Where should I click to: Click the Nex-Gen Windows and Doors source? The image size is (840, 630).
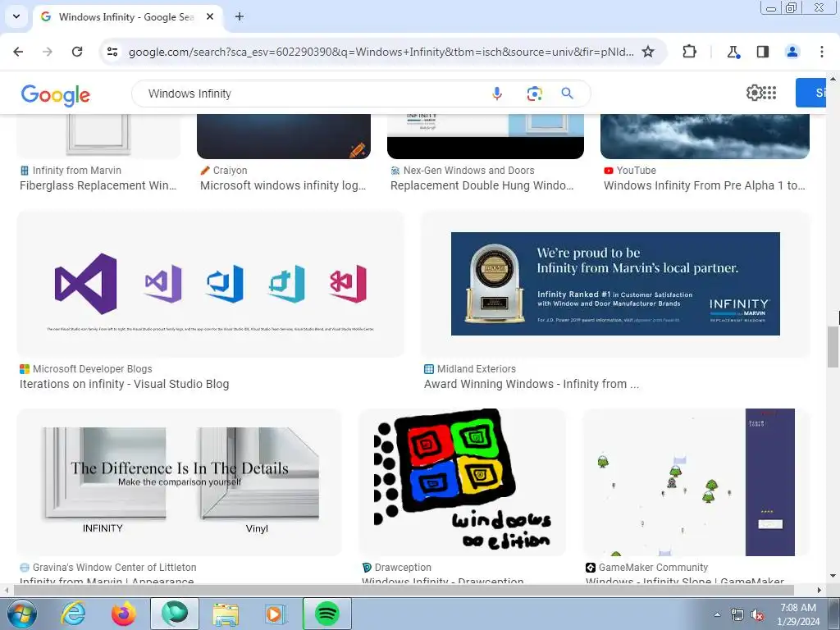point(468,171)
